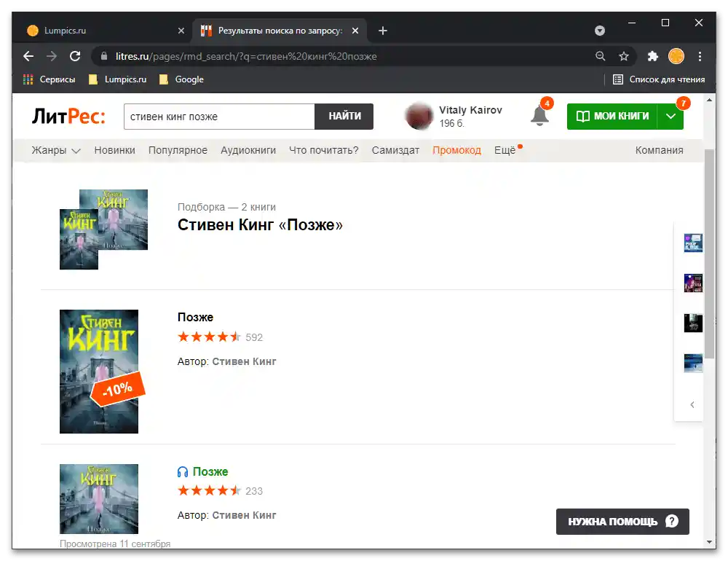Screen dimensions: 728x561
Task: Close the Lumpics.ru tab
Action: coord(181,31)
